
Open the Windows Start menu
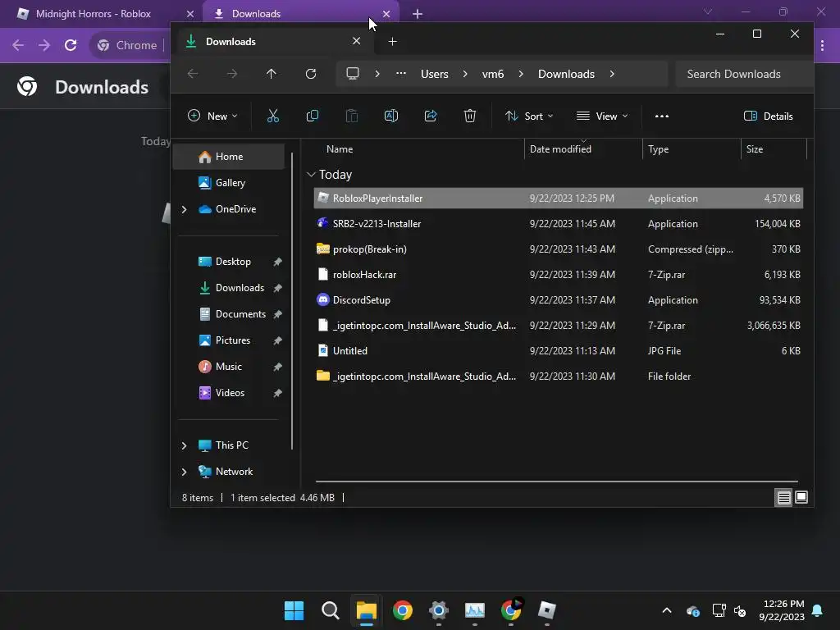pyautogui.click(x=294, y=610)
